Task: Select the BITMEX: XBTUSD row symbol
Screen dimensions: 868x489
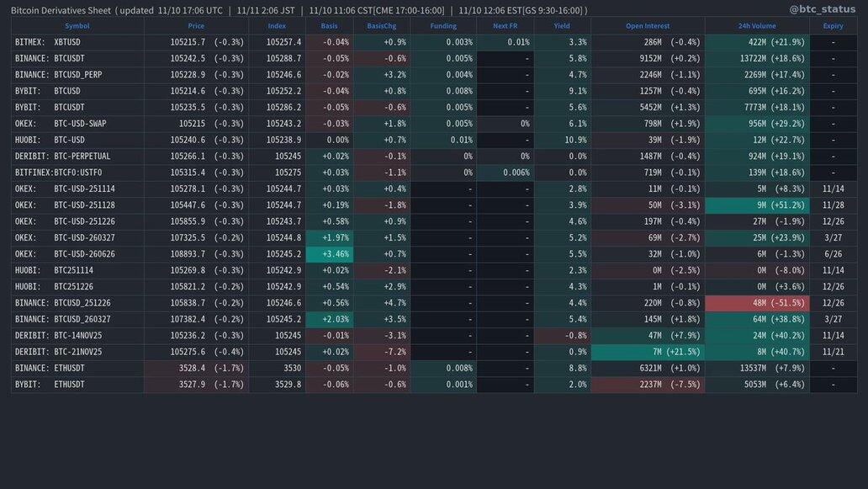Action: pos(48,42)
